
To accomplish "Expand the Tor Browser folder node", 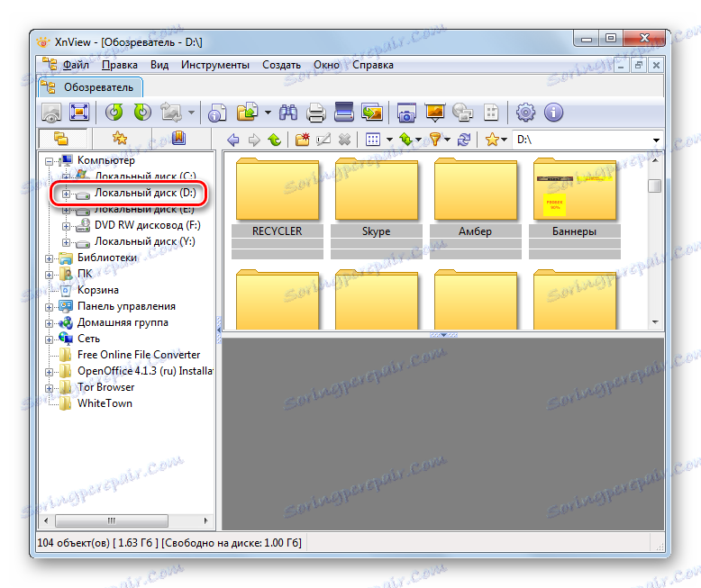I will click(50, 388).
